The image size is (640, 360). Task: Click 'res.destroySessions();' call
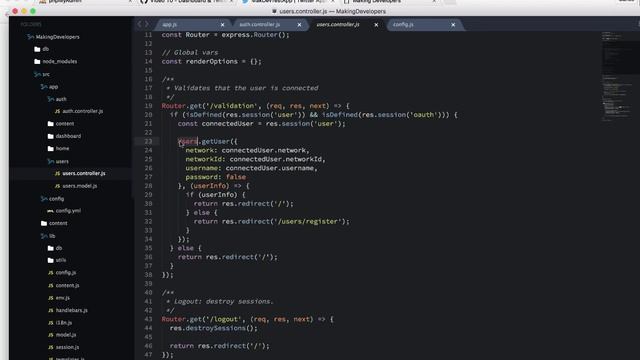pyautogui.click(x=214, y=329)
